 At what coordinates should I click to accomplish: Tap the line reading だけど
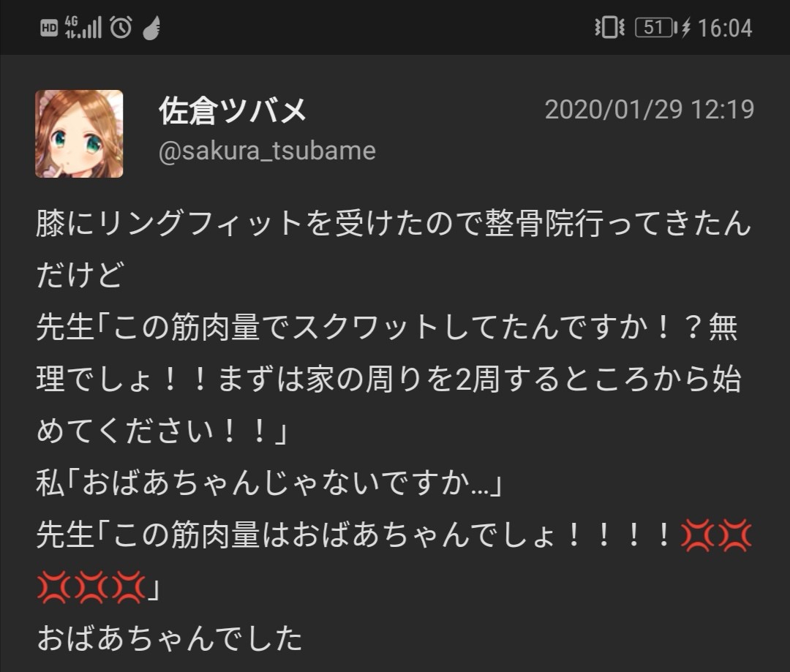click(x=80, y=274)
